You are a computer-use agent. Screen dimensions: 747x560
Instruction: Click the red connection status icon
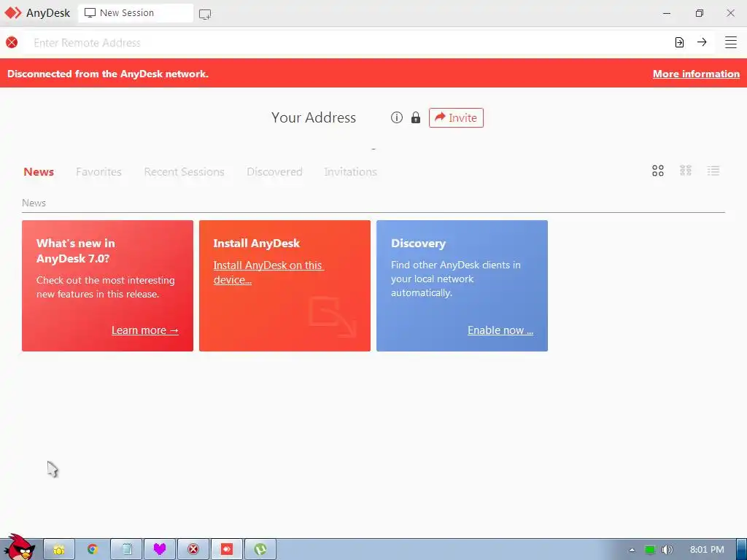[12, 42]
